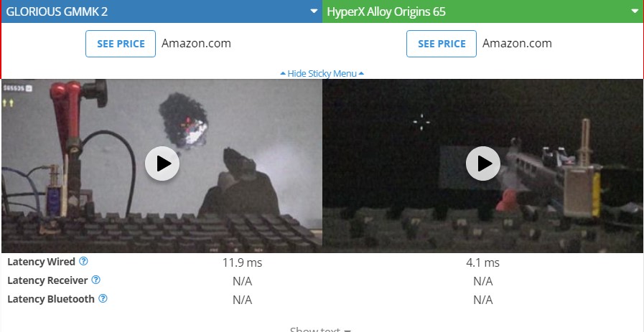Select the HyperX Alloy Origins 65 green header
Image resolution: width=644 pixels, height=332 pixels.
pos(483,11)
